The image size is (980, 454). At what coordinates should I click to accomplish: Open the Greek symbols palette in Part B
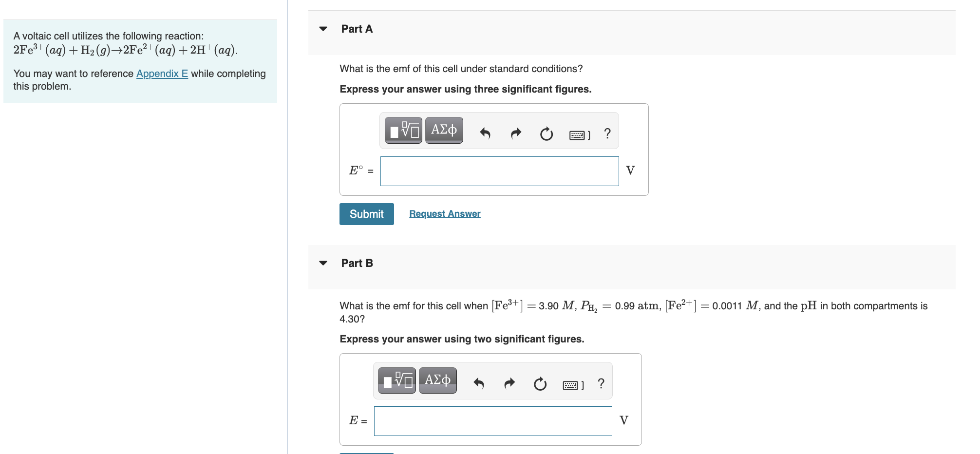(x=437, y=380)
